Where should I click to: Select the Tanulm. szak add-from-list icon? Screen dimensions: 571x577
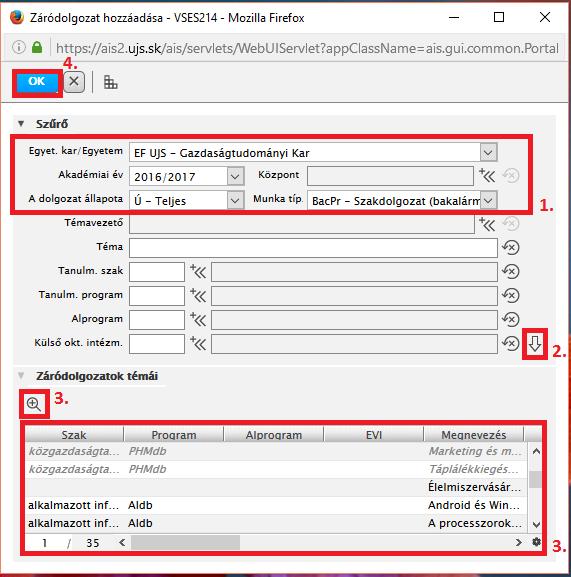coord(198,272)
